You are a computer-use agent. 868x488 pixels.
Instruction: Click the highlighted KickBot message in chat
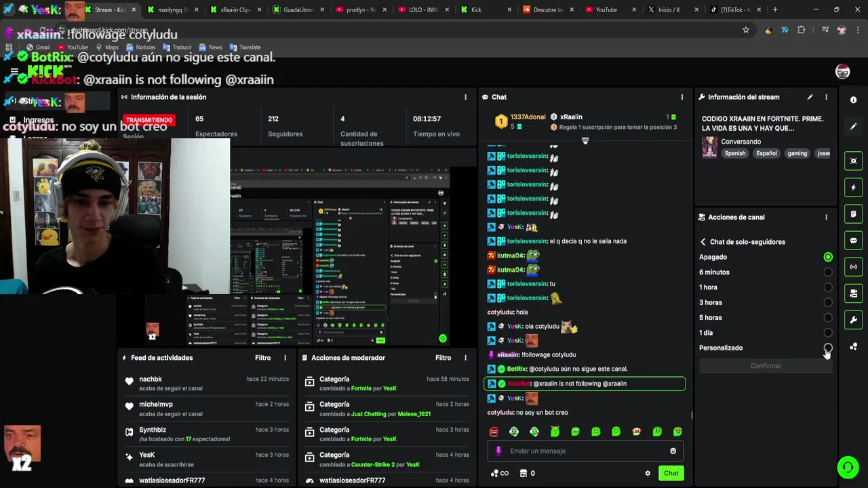(x=585, y=384)
